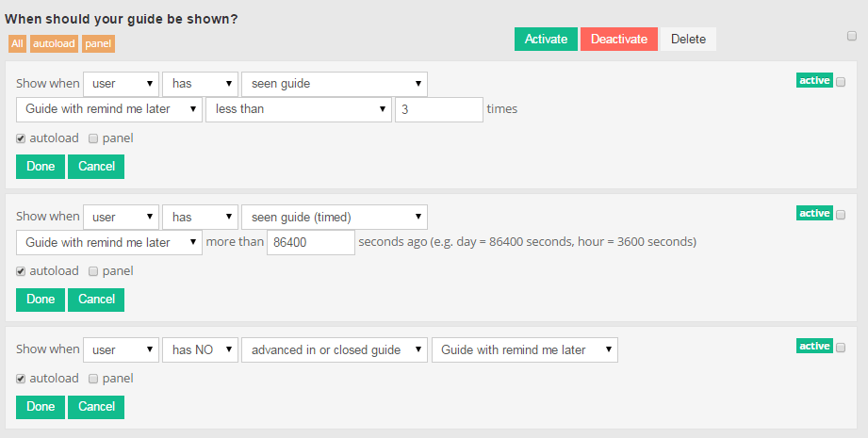Click the active badge on the second rule

click(814, 214)
